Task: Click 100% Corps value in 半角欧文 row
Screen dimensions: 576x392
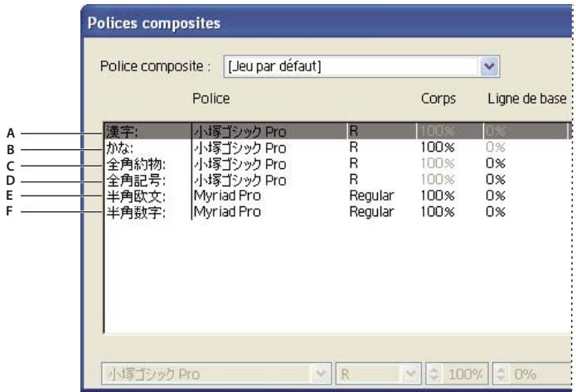Action: (x=438, y=196)
